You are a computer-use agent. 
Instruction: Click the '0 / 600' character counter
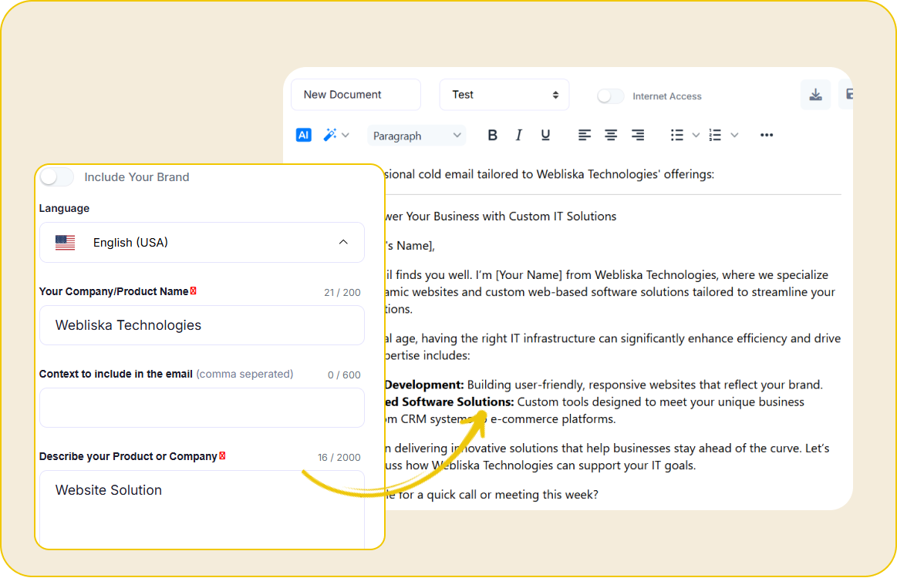point(344,375)
